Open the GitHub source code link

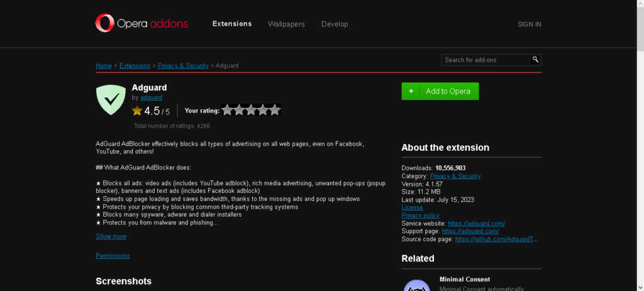click(496, 239)
